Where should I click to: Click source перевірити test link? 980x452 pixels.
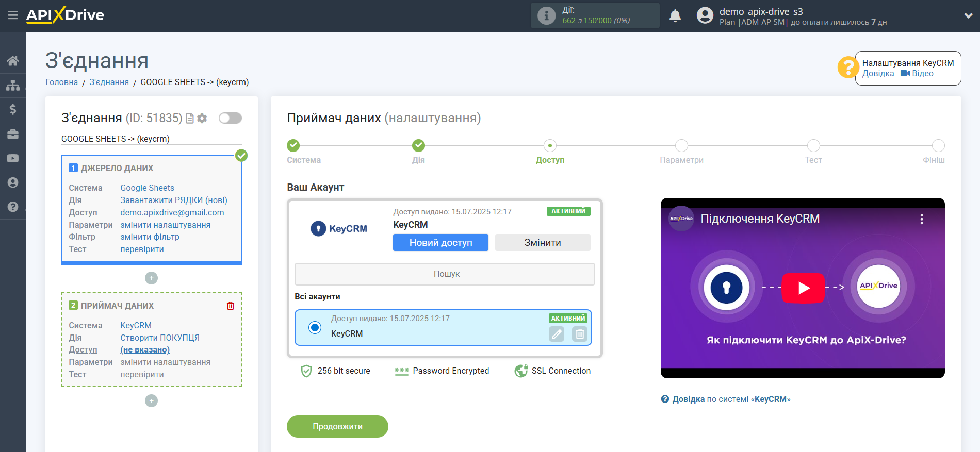[142, 249]
